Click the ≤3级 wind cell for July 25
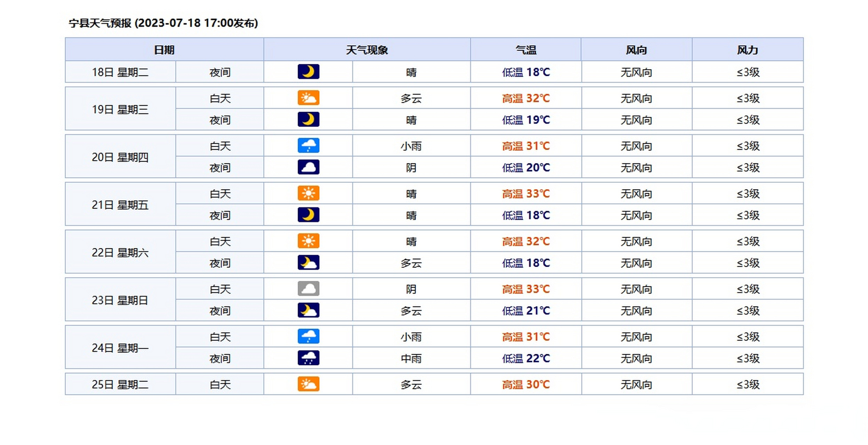This screenshot has width=868, height=445. pos(749,385)
